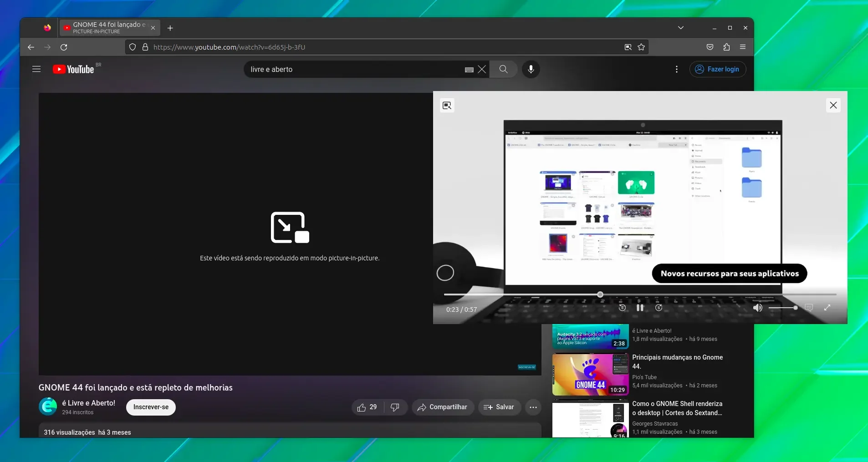Open Firefox View pinned tab

tap(47, 28)
